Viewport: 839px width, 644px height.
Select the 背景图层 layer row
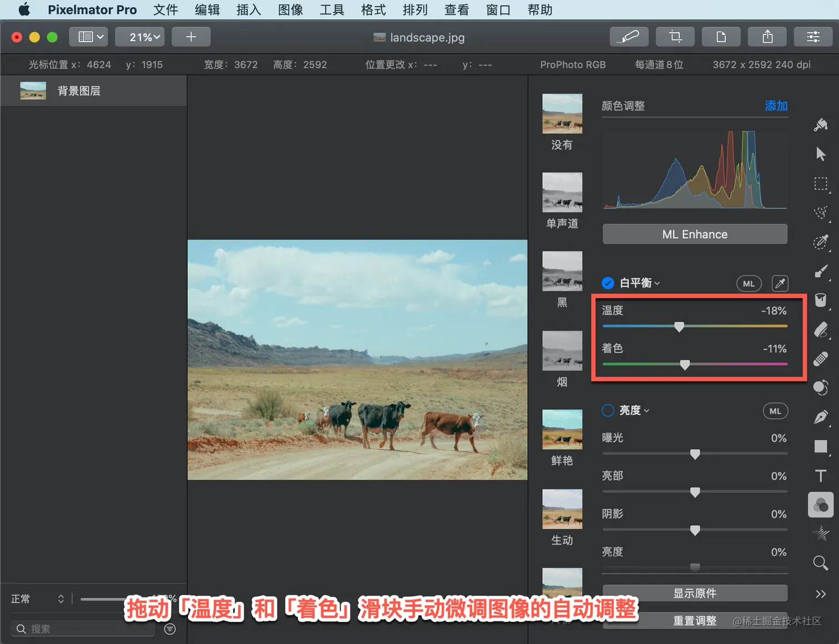click(x=94, y=91)
